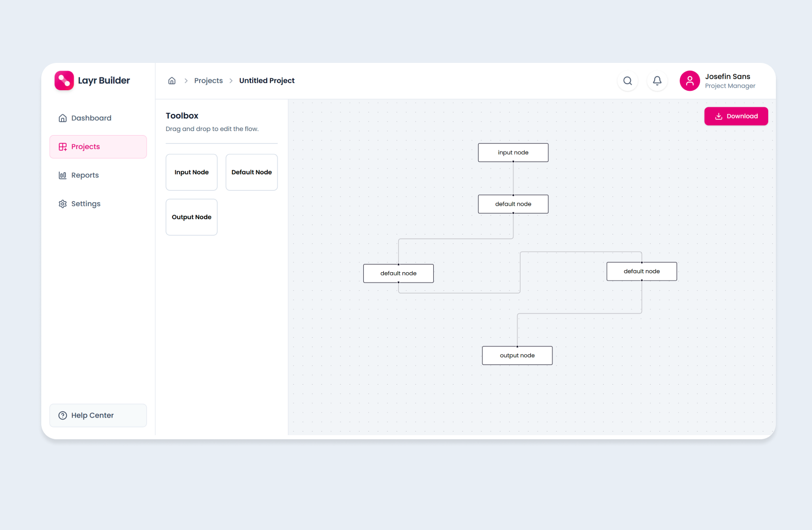Image resolution: width=812 pixels, height=530 pixels.
Task: Select the input node on canvas
Action: click(x=513, y=153)
